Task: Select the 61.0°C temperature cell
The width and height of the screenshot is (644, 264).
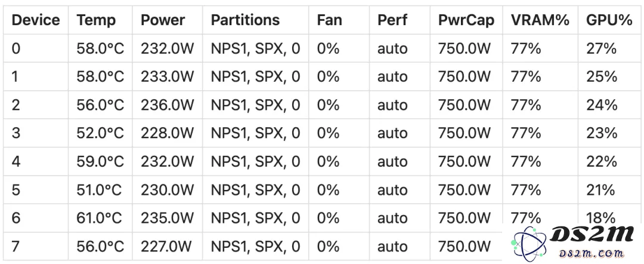Action: pyautogui.click(x=100, y=218)
